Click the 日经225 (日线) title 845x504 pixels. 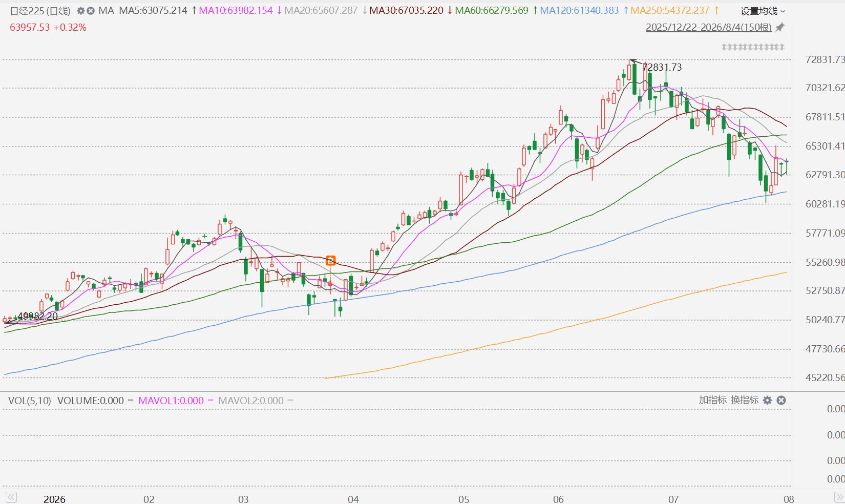(40, 11)
